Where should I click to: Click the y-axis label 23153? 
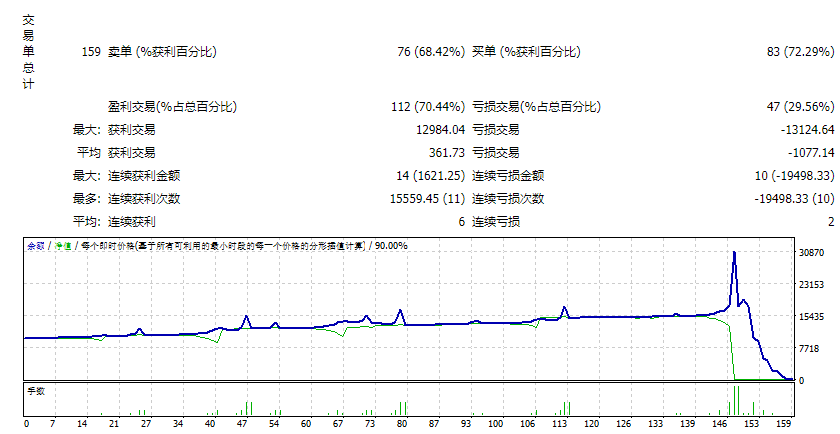(x=812, y=285)
